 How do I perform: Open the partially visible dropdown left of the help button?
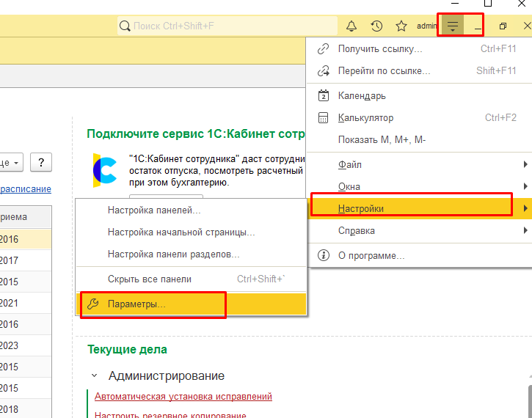[12, 162]
